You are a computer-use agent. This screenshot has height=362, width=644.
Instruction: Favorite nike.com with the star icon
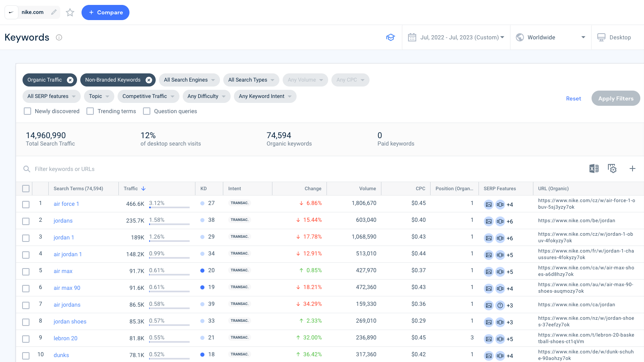[70, 12]
